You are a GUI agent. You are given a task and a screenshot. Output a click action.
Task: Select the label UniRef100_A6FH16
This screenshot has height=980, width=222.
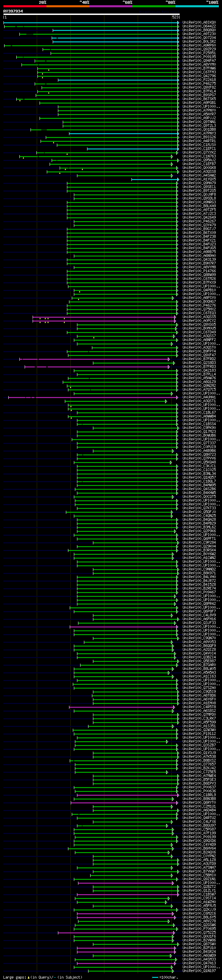point(199,619)
